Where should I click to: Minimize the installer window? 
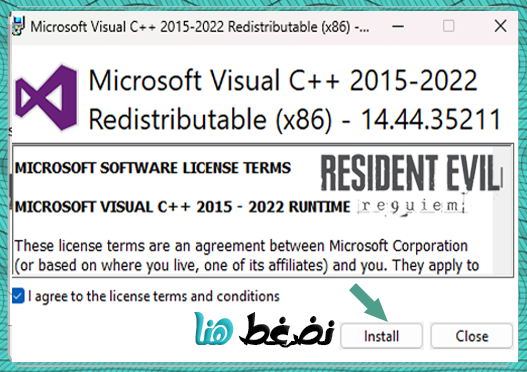pyautogui.click(x=398, y=26)
